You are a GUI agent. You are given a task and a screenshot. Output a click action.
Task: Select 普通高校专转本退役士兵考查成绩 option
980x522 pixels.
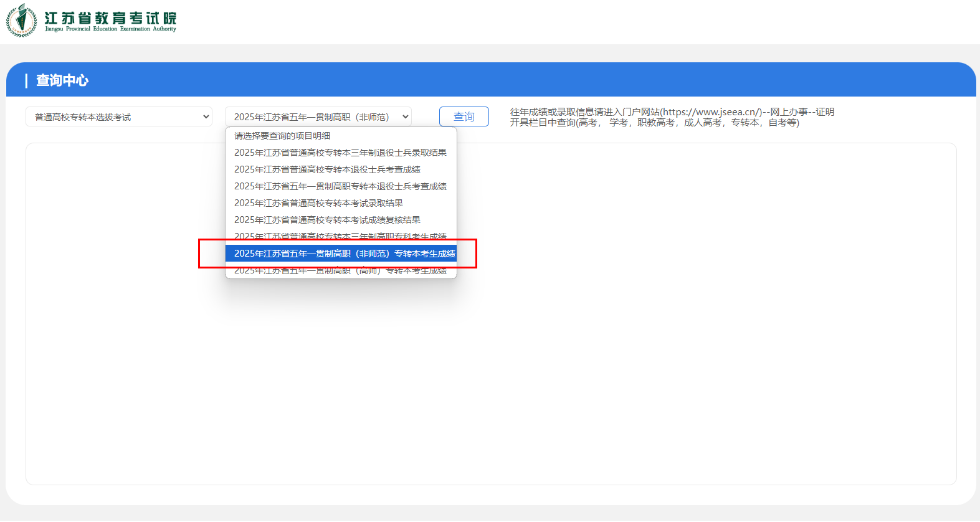point(327,169)
